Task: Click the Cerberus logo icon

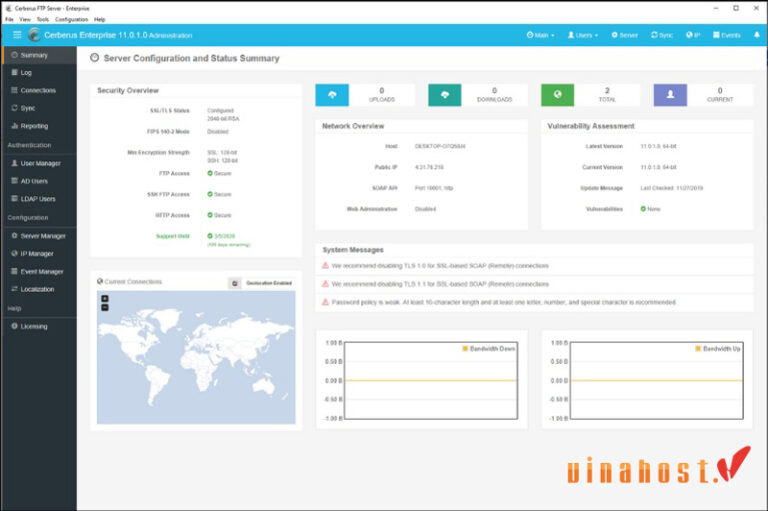Action: (x=34, y=35)
